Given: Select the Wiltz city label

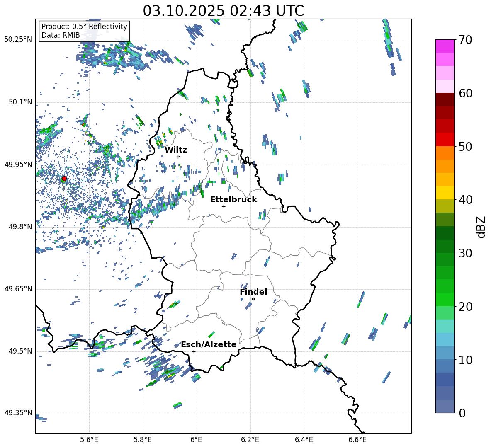Looking at the screenshot, I should 176,150.
